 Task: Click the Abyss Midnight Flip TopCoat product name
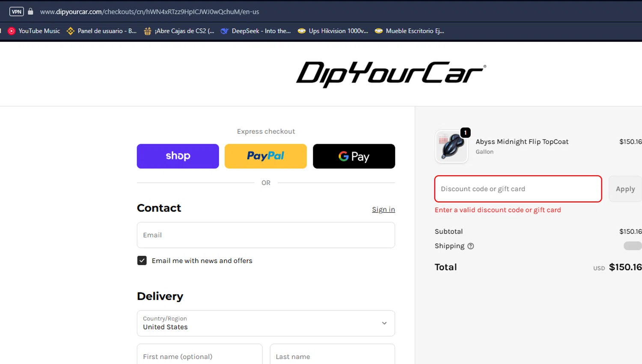pyautogui.click(x=522, y=142)
